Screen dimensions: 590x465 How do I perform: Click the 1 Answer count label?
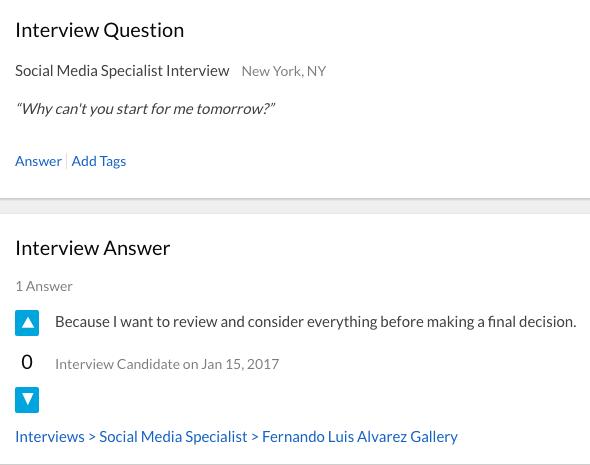point(44,286)
